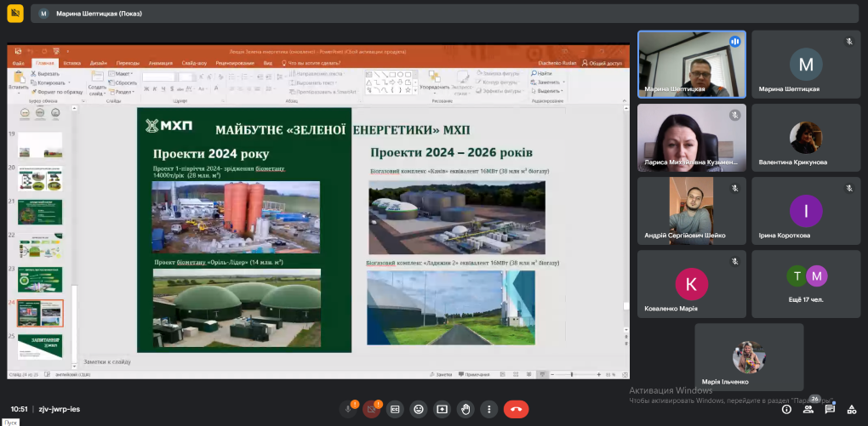
Task: Open the emoji reactions button
Action: click(419, 409)
